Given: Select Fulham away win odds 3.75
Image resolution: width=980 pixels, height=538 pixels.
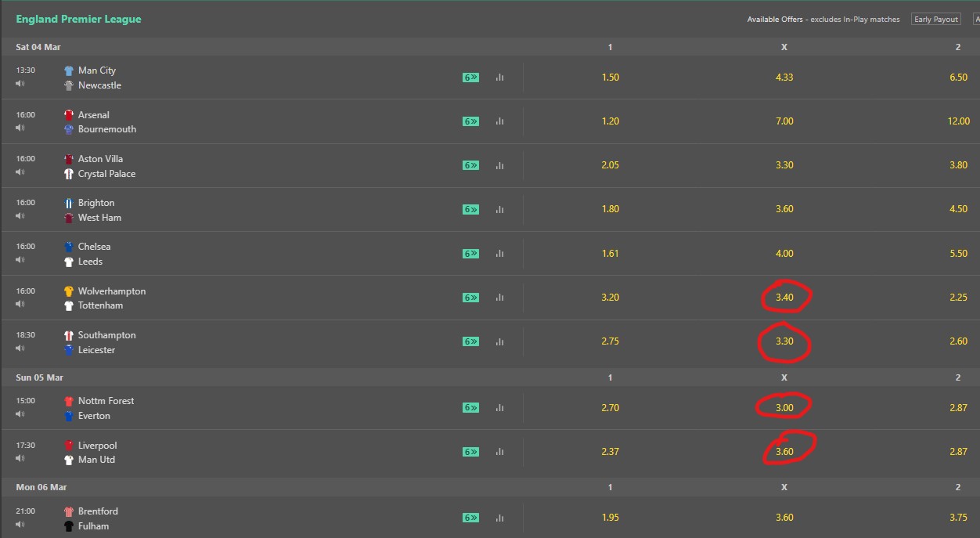Looking at the screenshot, I should [x=958, y=518].
